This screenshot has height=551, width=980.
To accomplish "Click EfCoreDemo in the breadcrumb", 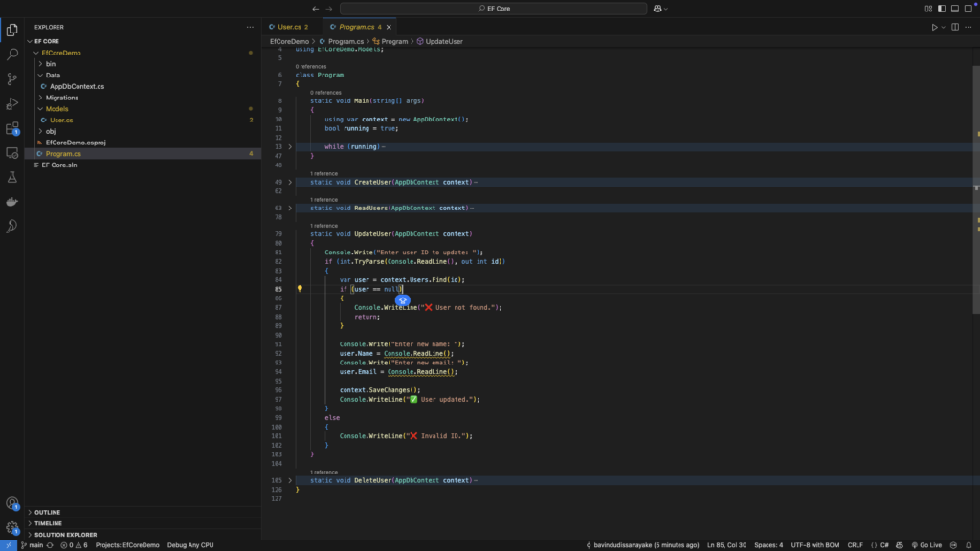I will pos(289,41).
